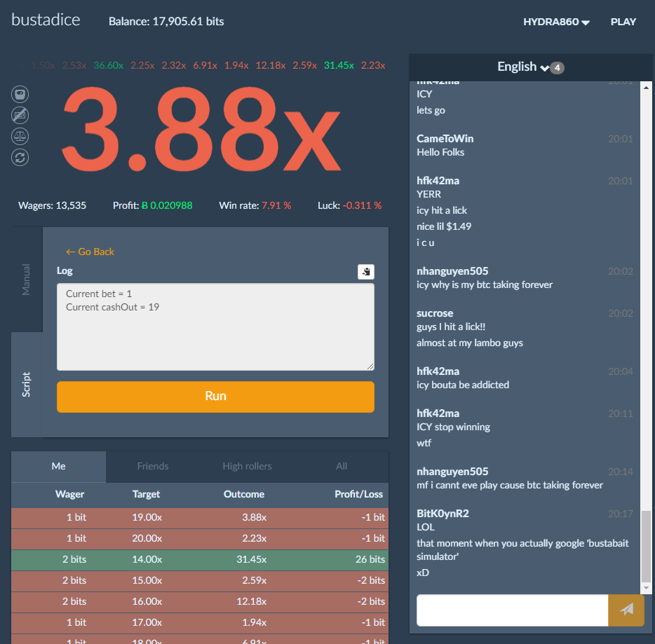
Task: Toggle the crossed-out keyboard hotkeys icon
Action: click(20, 115)
